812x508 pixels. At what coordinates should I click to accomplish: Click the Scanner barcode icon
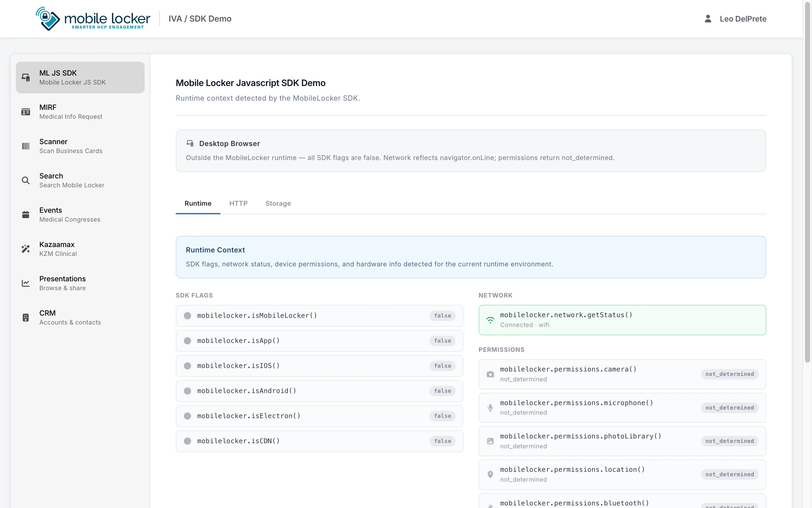click(x=25, y=146)
